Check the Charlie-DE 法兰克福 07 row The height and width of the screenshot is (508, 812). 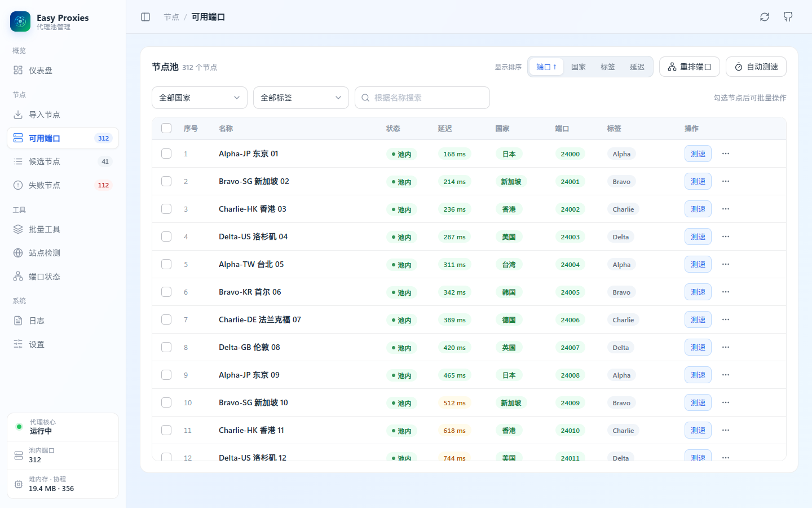(166, 319)
